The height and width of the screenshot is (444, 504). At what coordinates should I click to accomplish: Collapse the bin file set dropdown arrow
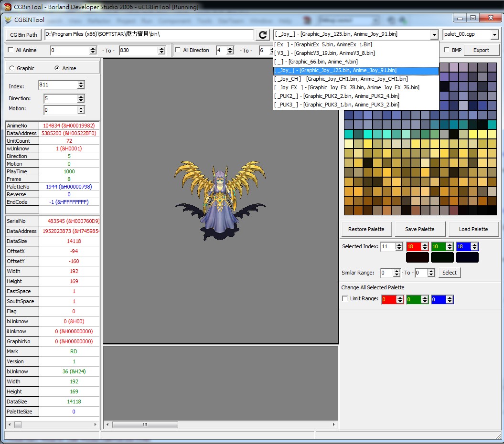tap(434, 35)
